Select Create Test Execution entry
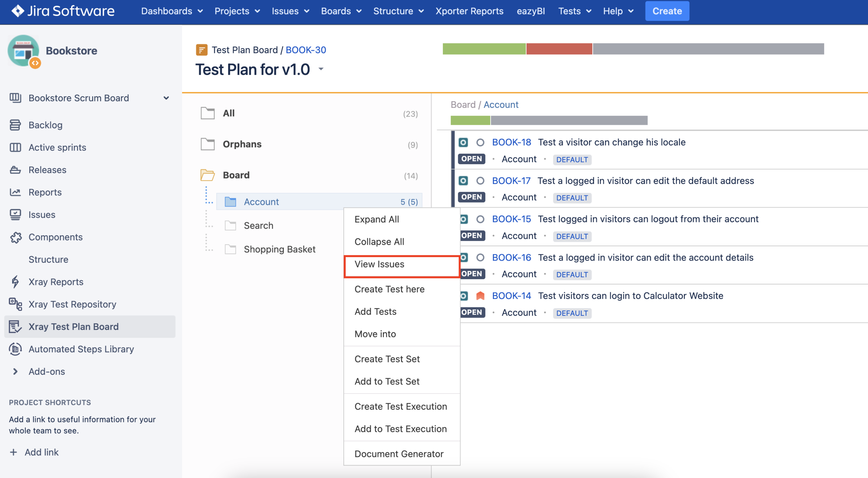The image size is (868, 478). (402, 406)
